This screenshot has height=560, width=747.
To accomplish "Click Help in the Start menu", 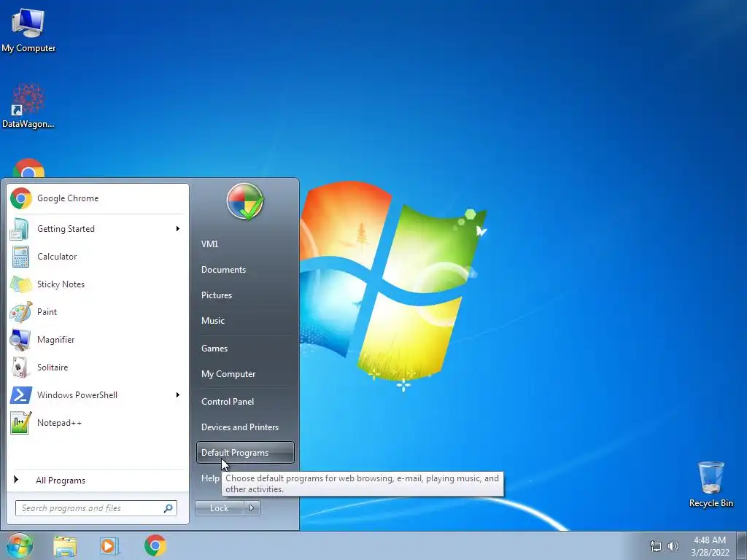I will coord(210,478).
